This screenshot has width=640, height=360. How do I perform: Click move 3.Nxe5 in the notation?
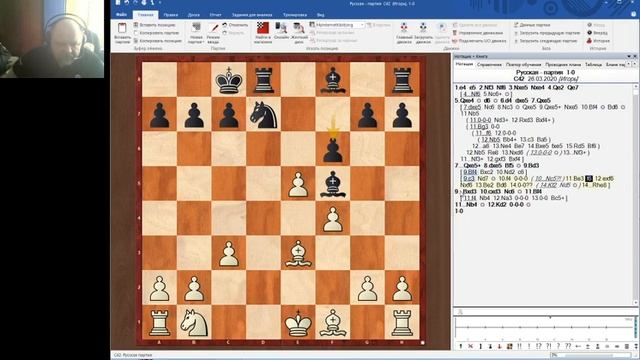[519, 87]
